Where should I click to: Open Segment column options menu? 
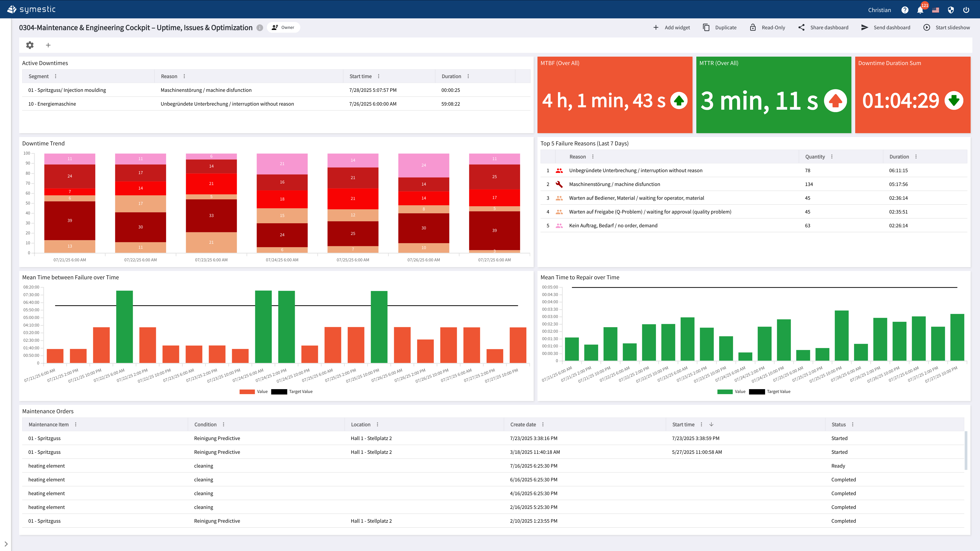pyautogui.click(x=56, y=77)
